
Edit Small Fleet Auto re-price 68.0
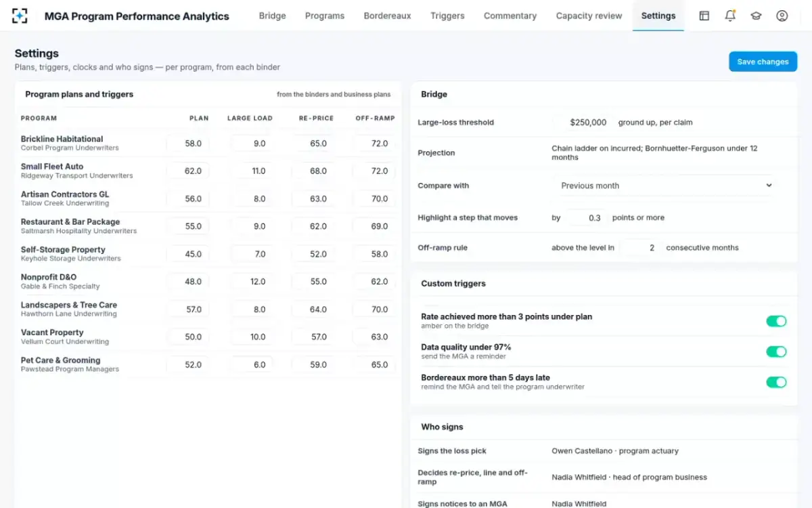click(x=314, y=171)
